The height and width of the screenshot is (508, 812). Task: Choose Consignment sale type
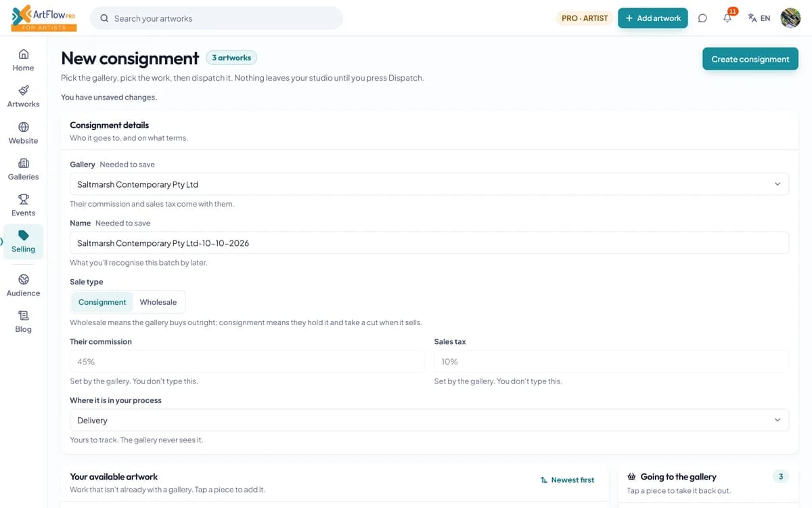(102, 302)
